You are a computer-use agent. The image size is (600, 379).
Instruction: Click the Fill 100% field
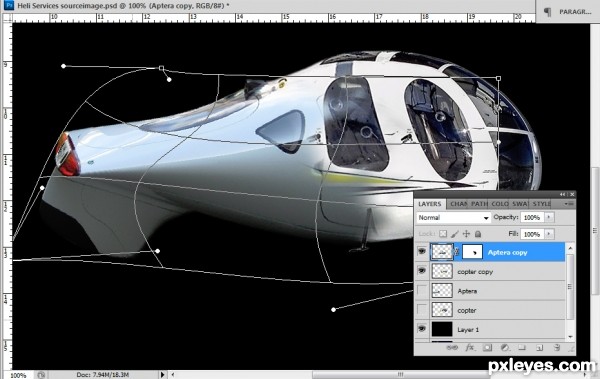532,234
